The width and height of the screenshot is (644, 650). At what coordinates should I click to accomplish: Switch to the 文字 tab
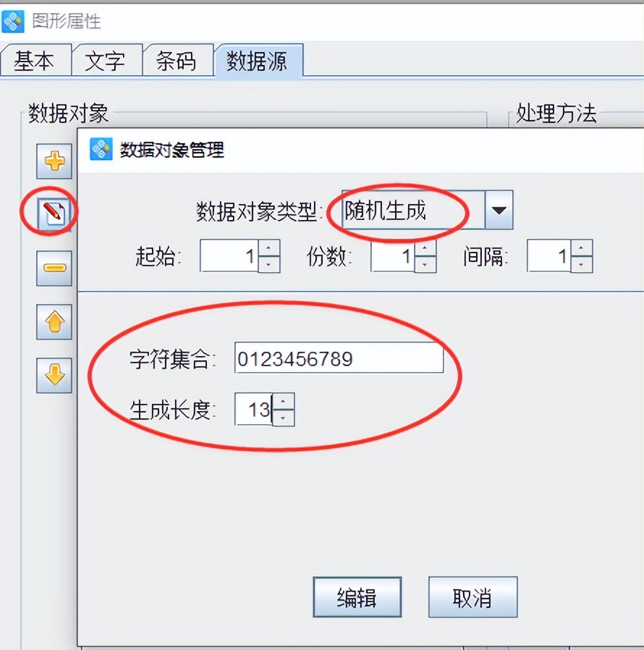[x=107, y=61]
